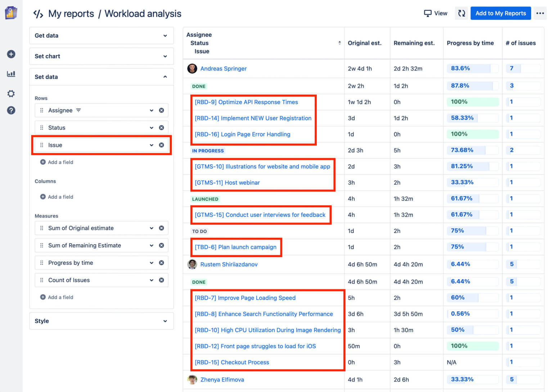Click the refresh icon in the top toolbar
This screenshot has height=392, width=553.
tap(461, 13)
